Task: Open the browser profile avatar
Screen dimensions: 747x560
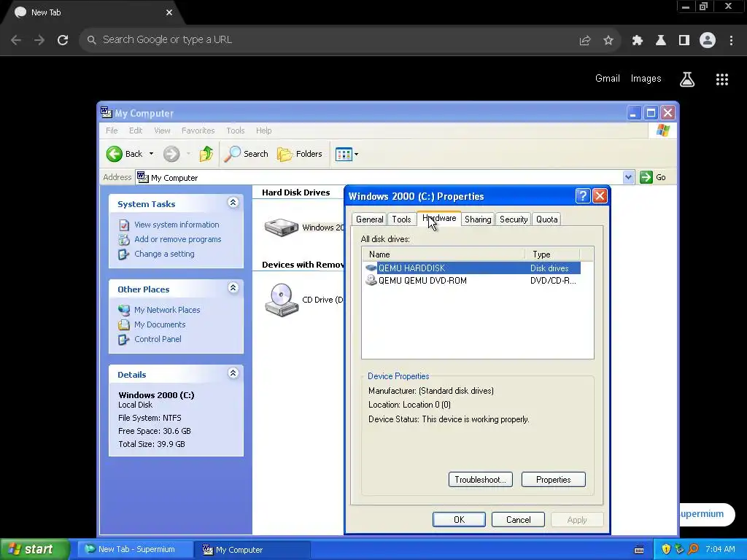Action: point(708,40)
